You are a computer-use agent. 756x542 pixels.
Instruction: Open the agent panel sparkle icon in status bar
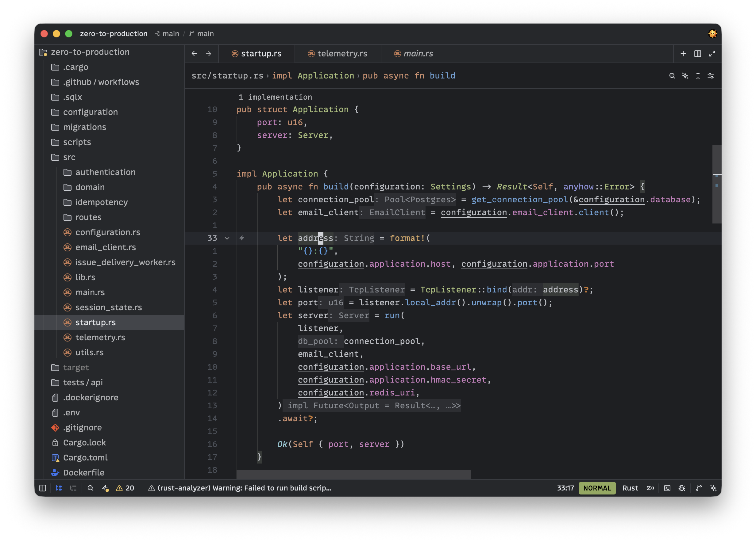coord(713,488)
